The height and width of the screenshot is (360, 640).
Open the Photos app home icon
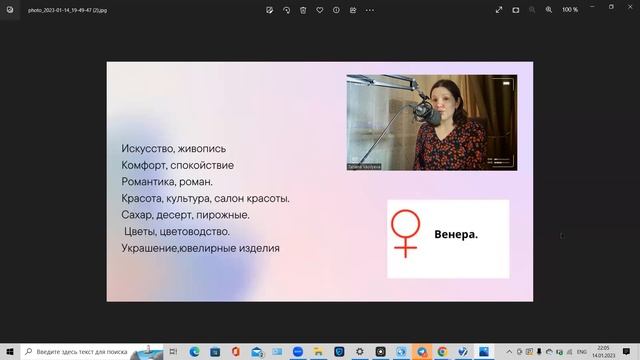(x=10, y=10)
